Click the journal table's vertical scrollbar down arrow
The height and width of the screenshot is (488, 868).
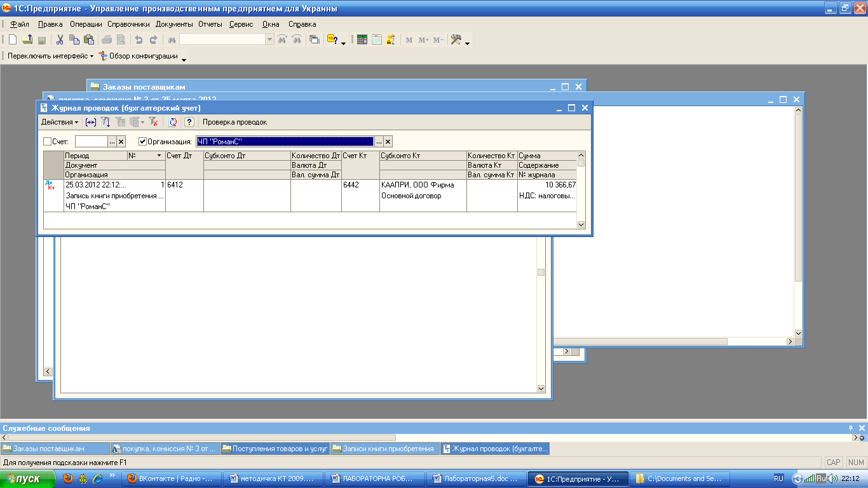(581, 224)
